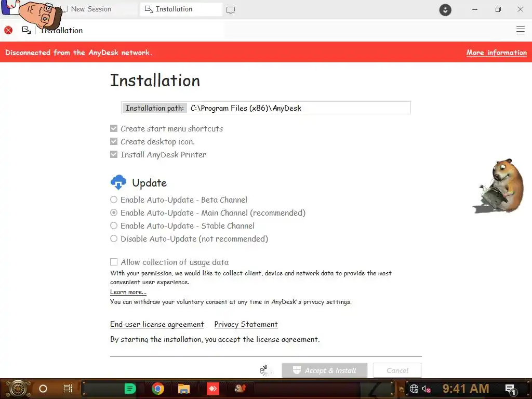
Task: Click the 9:41 AM clock
Action: (465, 389)
